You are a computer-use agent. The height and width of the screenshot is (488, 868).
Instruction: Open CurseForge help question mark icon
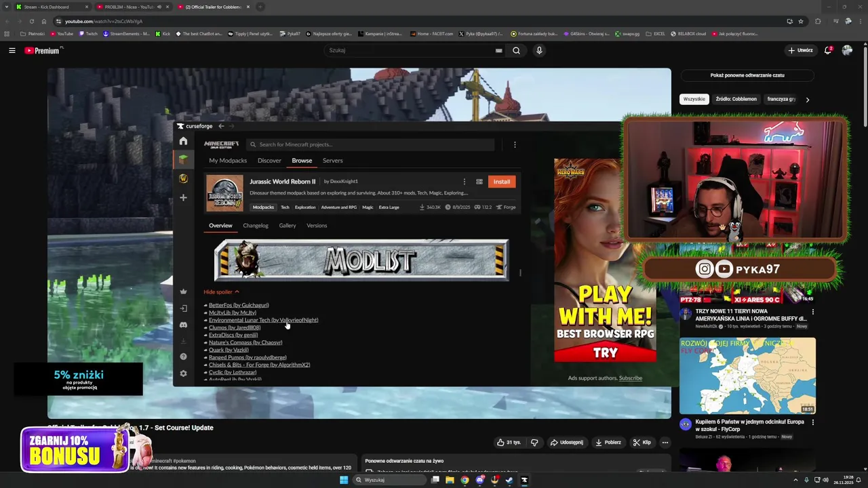[183, 357]
